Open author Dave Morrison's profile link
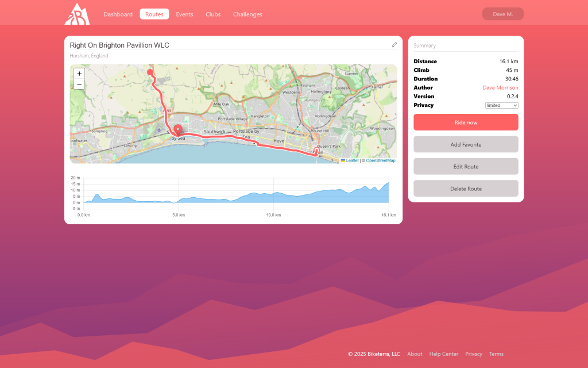Viewport: 588px width, 368px height. click(x=500, y=88)
